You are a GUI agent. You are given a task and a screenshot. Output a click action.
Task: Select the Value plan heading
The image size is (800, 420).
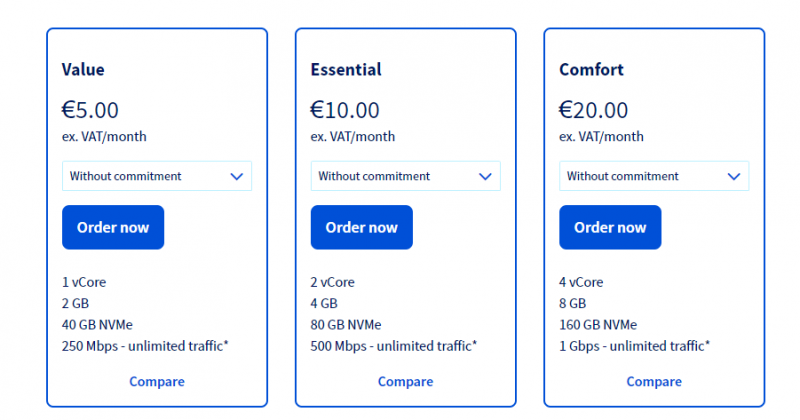[x=83, y=69]
